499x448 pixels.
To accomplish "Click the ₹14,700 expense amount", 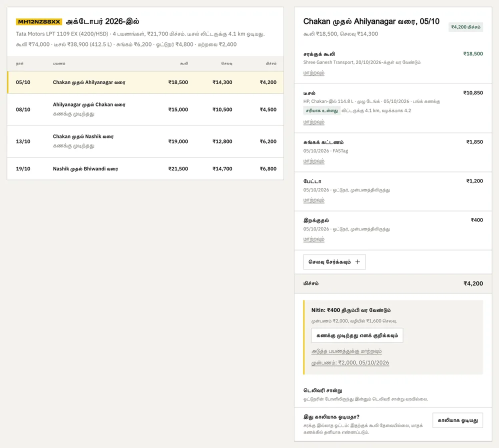I will click(x=222, y=168).
